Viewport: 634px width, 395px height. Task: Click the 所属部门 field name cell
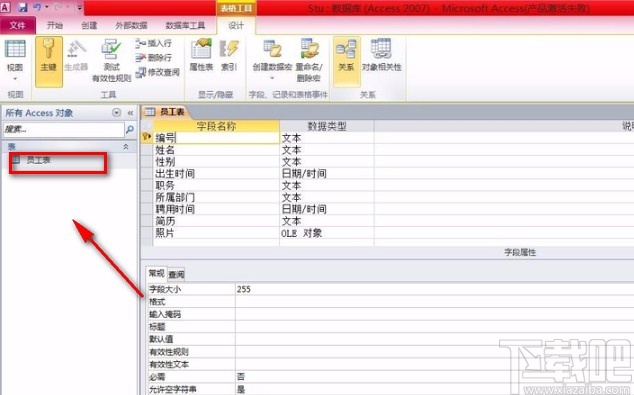[216, 197]
